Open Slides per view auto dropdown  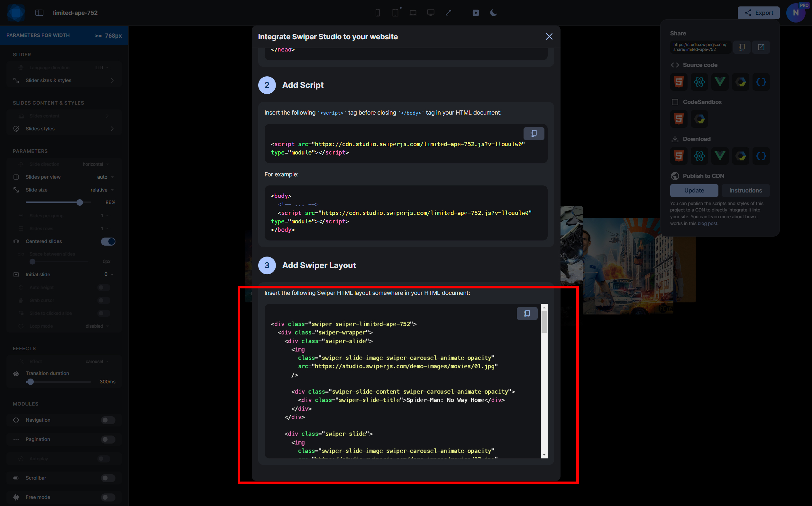click(x=105, y=177)
